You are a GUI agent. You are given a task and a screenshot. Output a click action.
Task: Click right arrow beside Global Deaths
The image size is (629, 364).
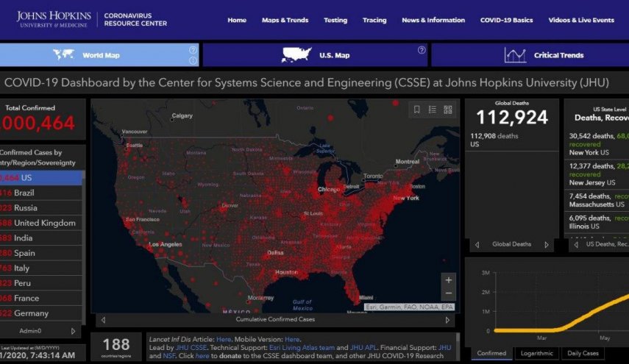click(x=547, y=245)
